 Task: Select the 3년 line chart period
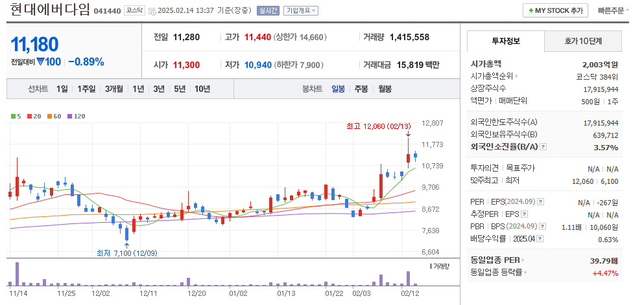[158, 89]
